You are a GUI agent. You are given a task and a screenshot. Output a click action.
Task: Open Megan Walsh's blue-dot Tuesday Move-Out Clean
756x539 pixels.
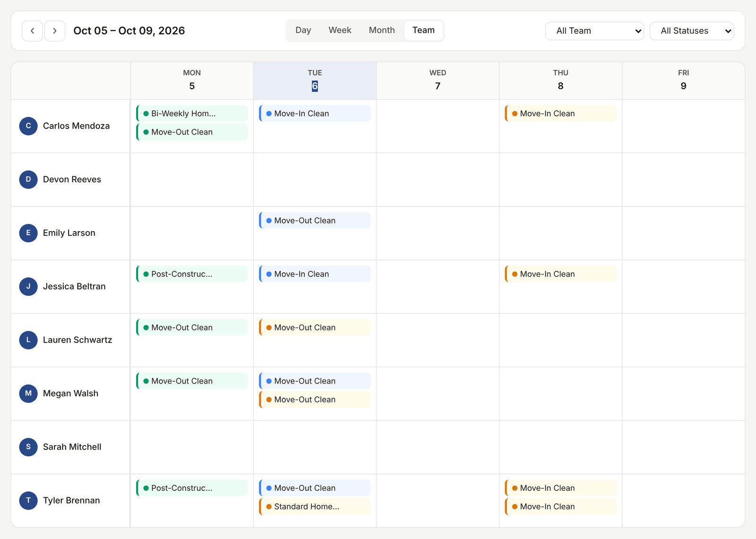[315, 381]
